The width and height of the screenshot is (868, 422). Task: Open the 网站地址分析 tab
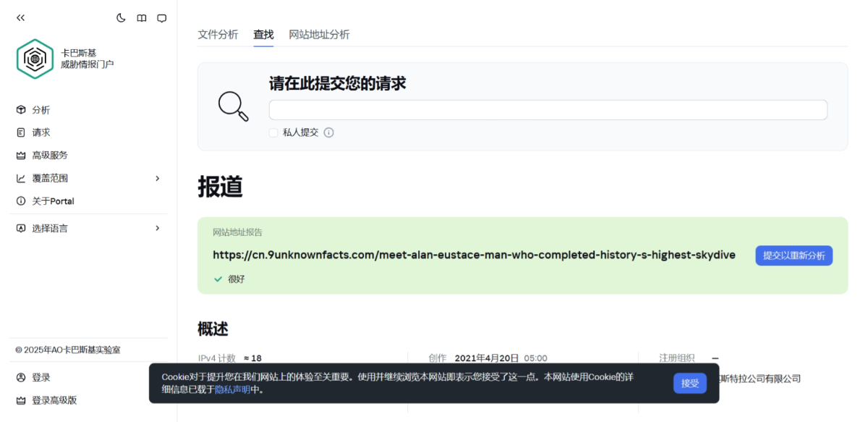(319, 34)
